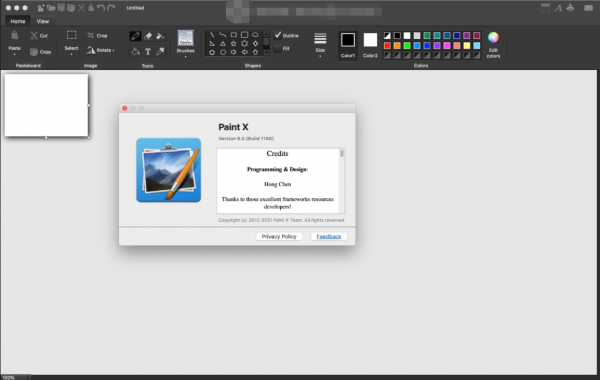The image size is (600, 380).
Task: Click the Open folder icon in title bar
Action: 51,8
